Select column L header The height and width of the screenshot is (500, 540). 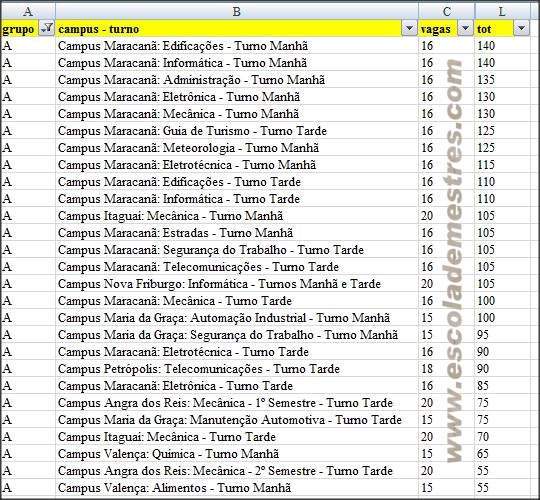click(x=502, y=11)
